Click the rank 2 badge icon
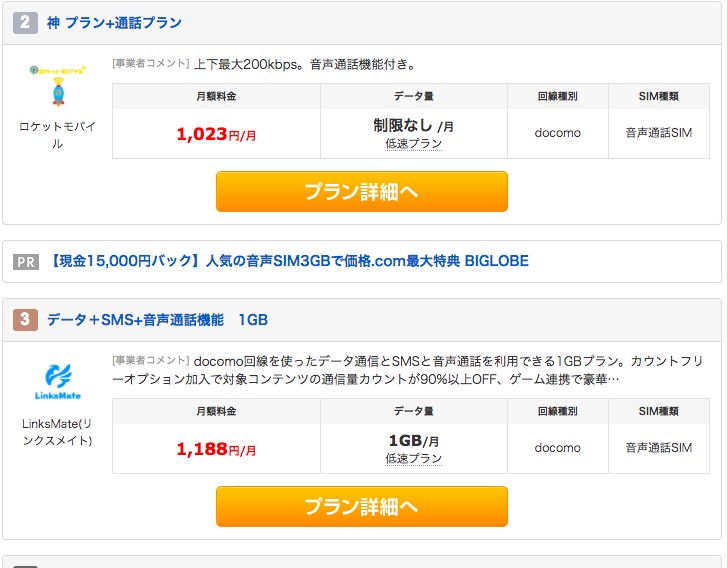Screen dimensions: 727x568 pos(26,22)
